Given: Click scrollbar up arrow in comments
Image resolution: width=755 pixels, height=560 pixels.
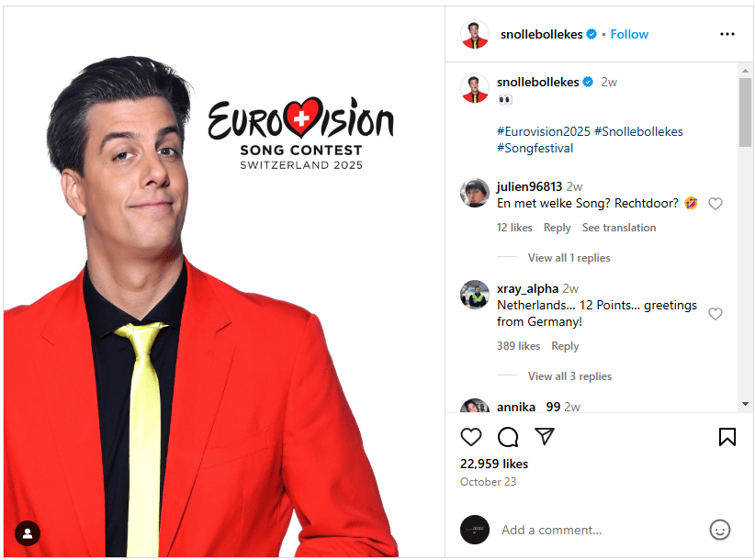Looking at the screenshot, I should 746,71.
